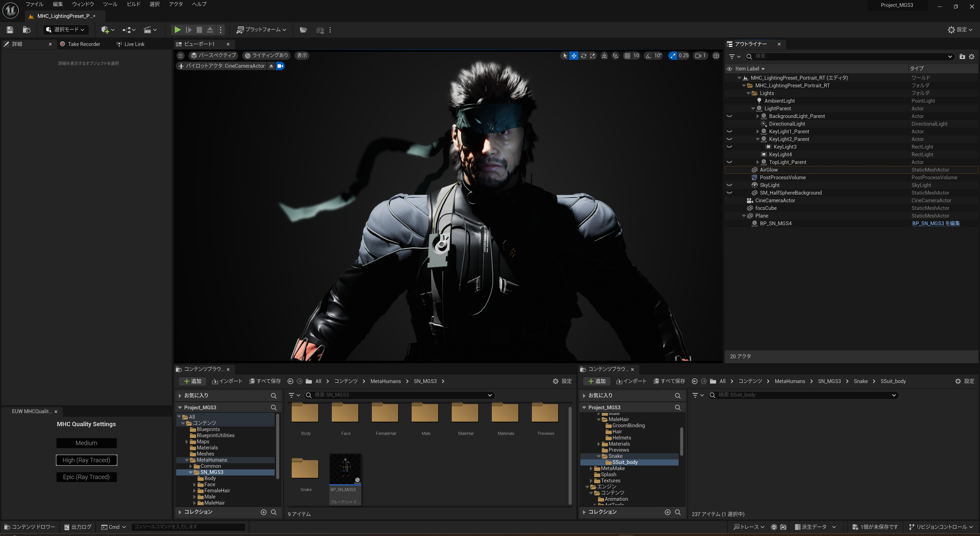Set quality to Medium
The width and height of the screenshot is (980, 536).
[86, 443]
